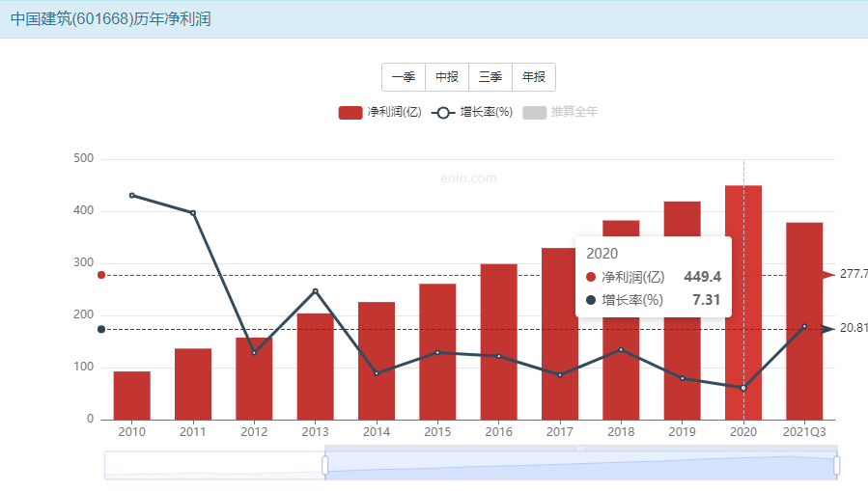
Task: Click the 500 y-axis label
Action: (x=84, y=158)
